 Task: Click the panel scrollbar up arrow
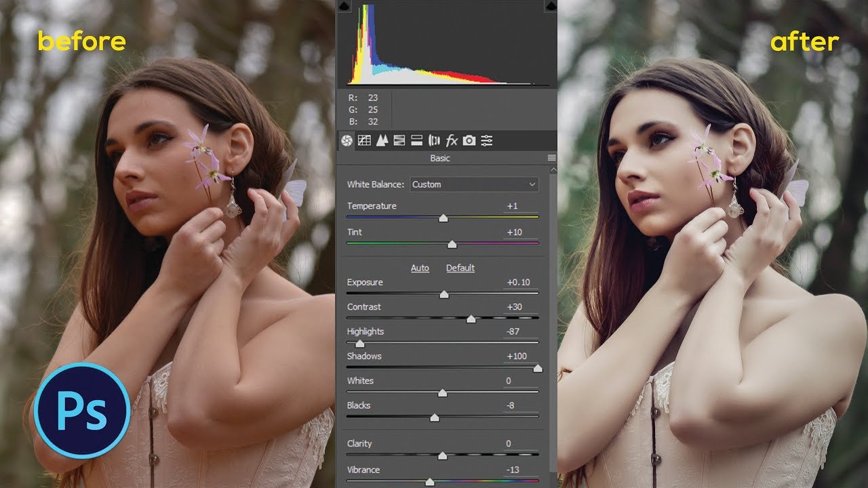click(x=553, y=169)
